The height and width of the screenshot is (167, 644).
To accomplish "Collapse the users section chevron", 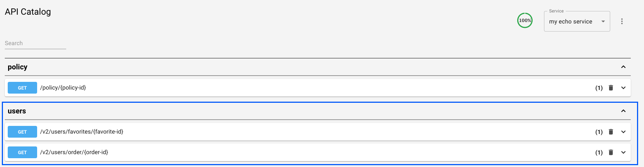I will 623,111.
